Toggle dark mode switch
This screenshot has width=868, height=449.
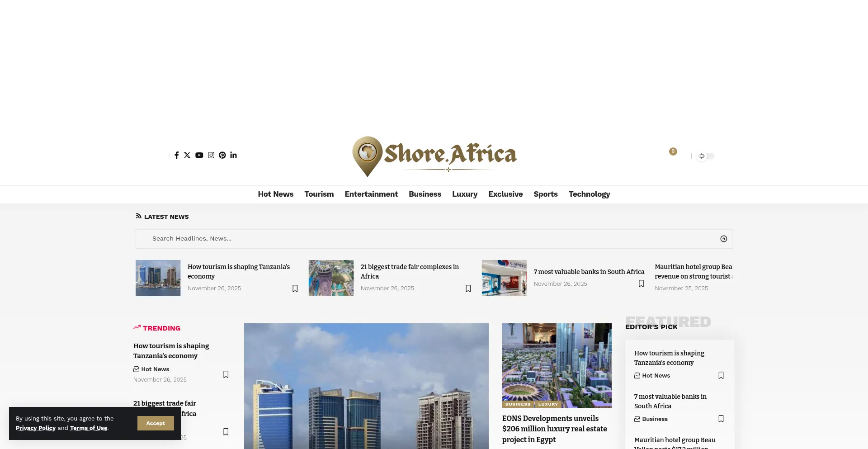pos(705,156)
